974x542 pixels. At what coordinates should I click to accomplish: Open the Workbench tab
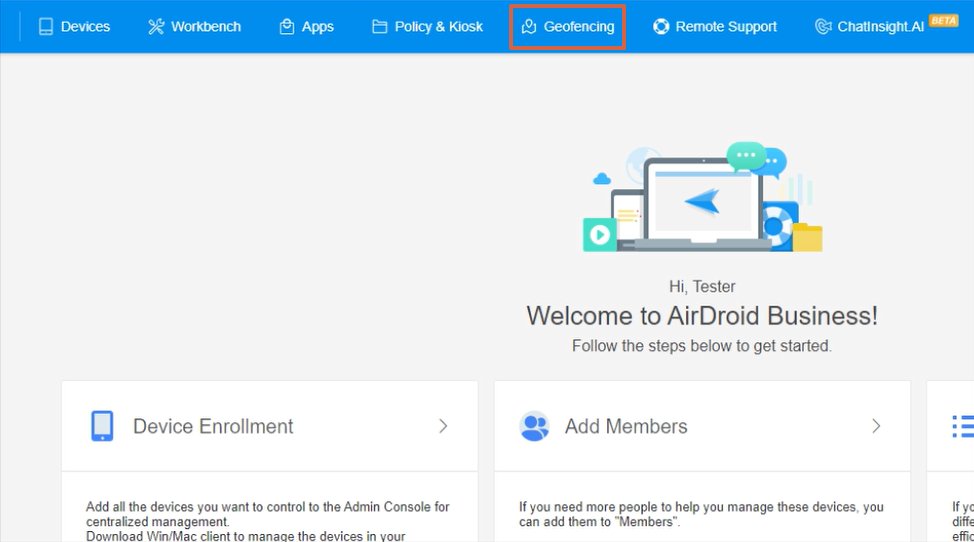[x=194, y=27]
